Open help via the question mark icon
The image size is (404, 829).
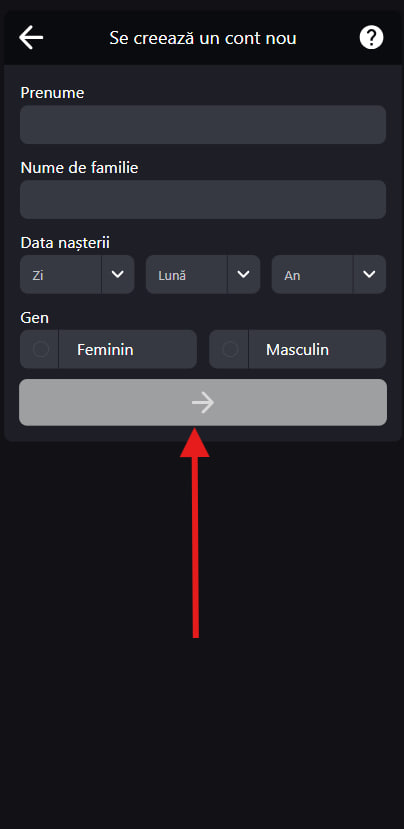(371, 38)
